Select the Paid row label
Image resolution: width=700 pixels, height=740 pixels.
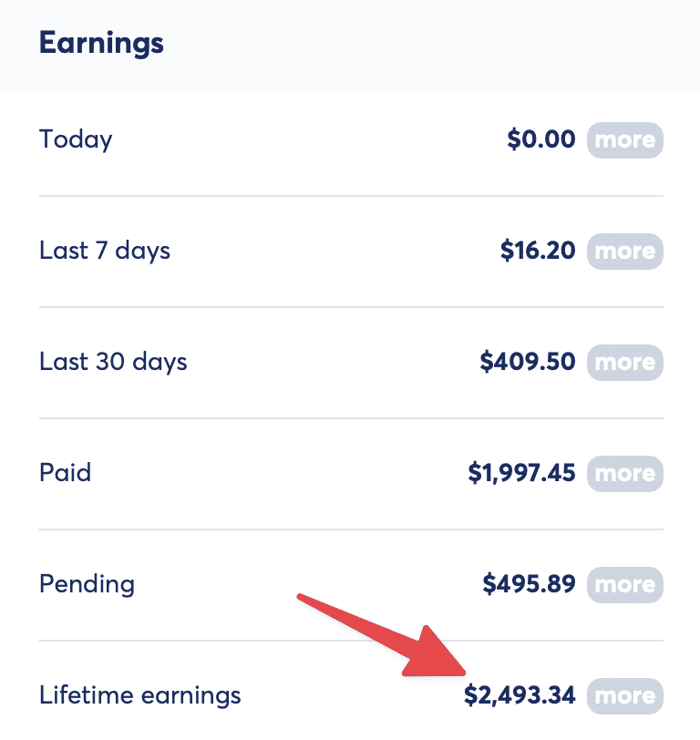point(66,473)
